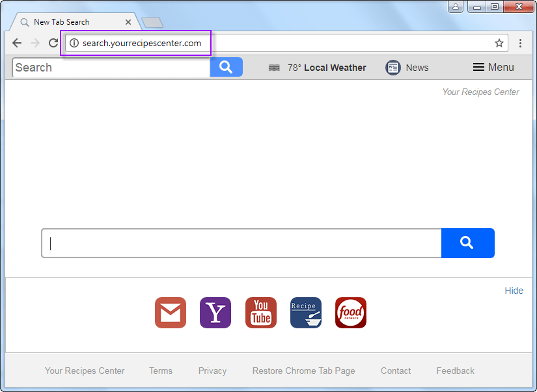Click the Chrome user profile icon

point(456,7)
